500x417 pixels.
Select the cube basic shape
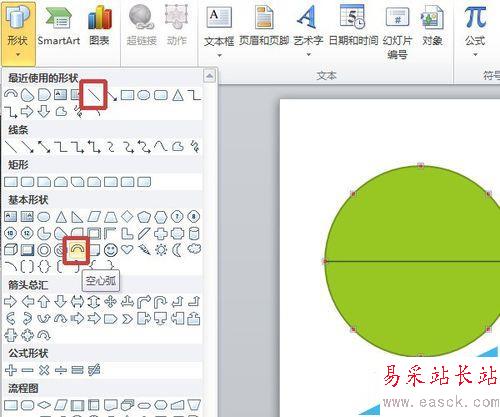click(x=10, y=250)
